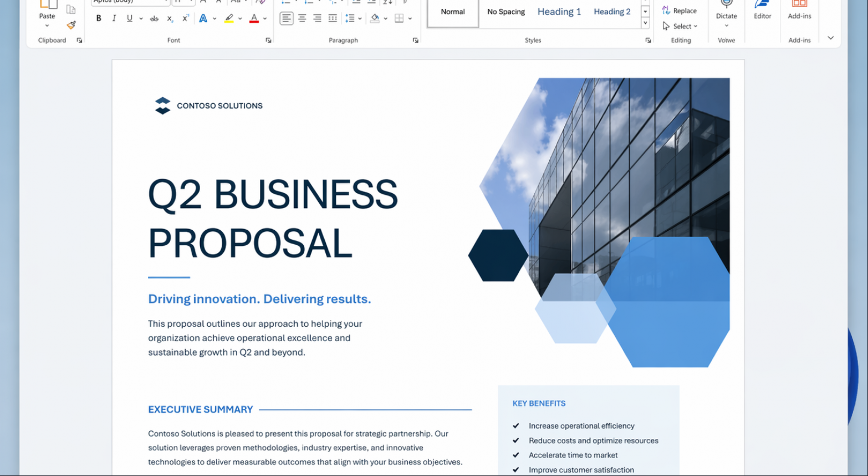Click the Copy icon in Clipboard
The height and width of the screenshot is (476, 868).
tap(71, 9)
